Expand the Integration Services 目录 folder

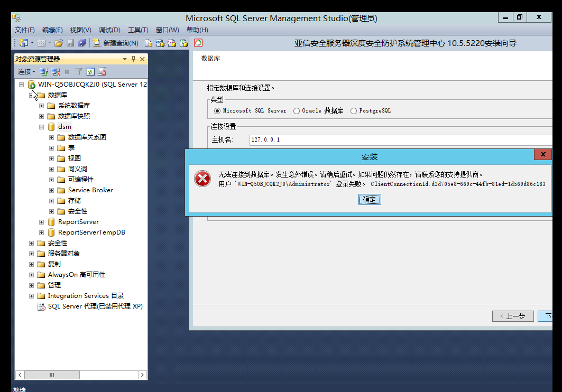(x=32, y=296)
